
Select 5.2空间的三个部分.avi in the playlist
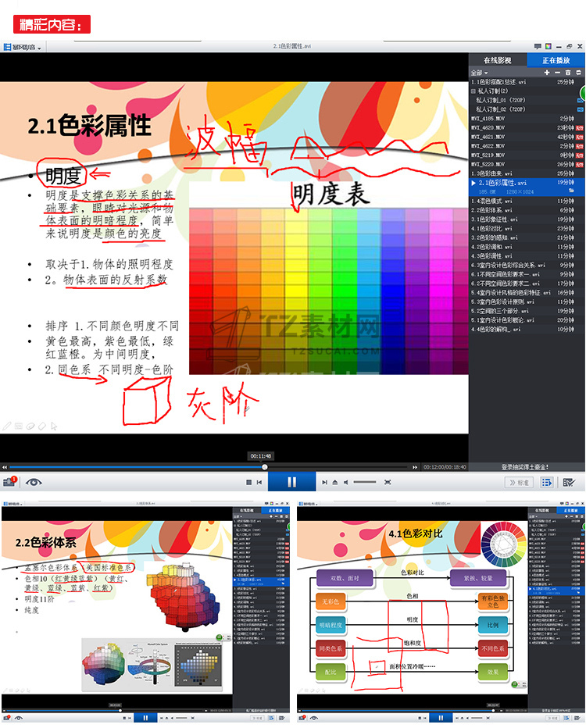(x=527, y=311)
